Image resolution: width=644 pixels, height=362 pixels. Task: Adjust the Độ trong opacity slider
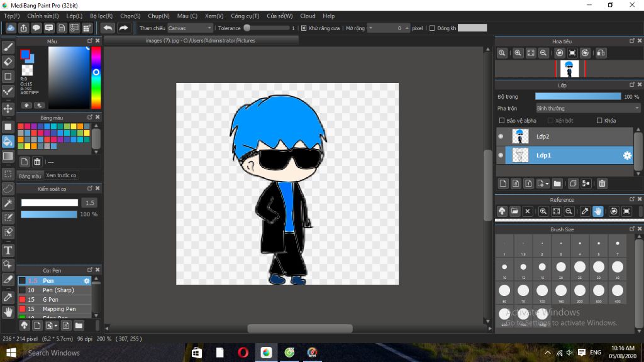click(578, 96)
